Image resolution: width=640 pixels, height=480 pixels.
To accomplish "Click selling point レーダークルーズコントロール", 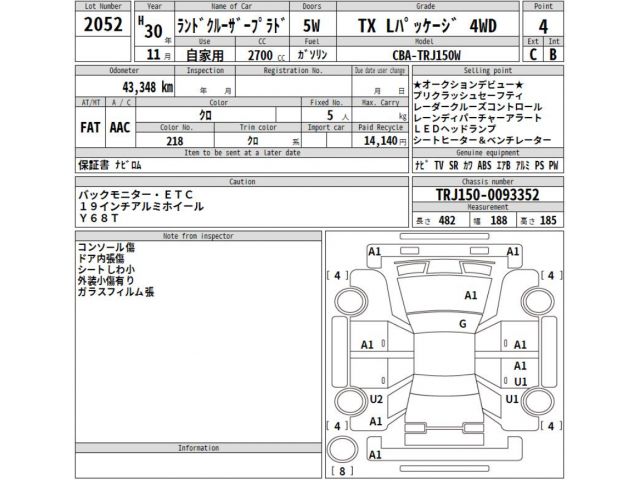I will point(478,107).
